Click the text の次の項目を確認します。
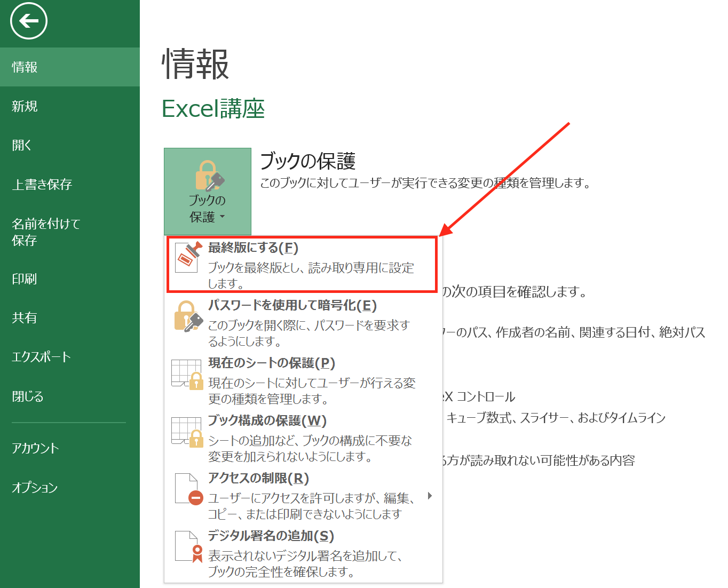Screen dimensions: 728x588 coord(515,292)
